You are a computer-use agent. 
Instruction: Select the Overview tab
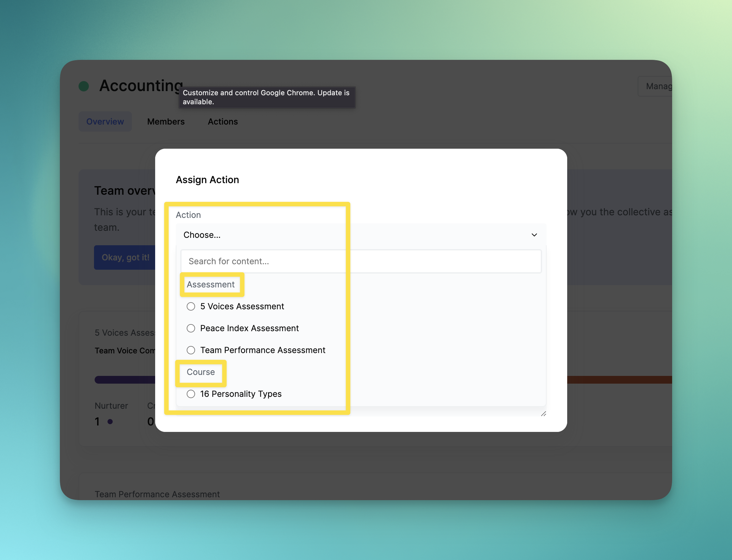[x=105, y=121]
